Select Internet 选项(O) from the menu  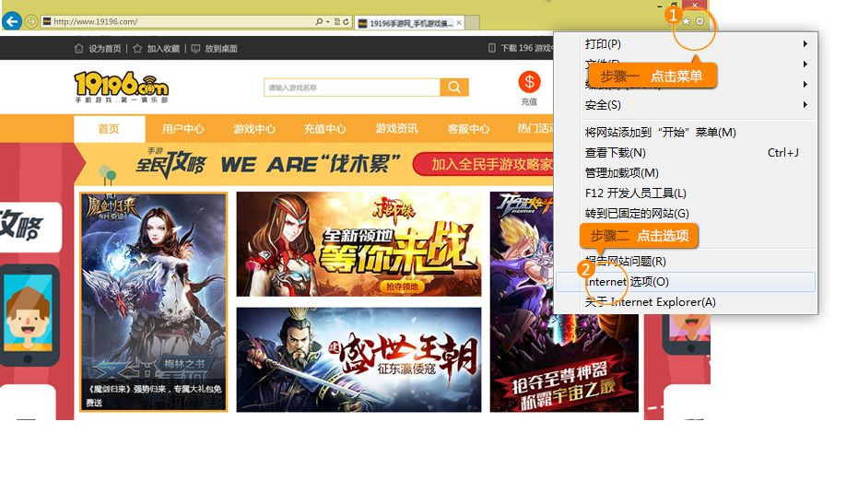627,282
